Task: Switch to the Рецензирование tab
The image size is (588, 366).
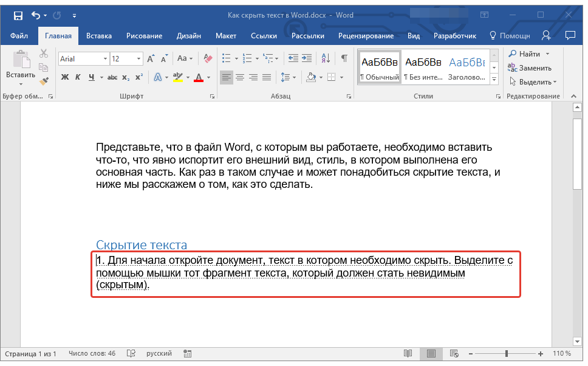Action: click(x=366, y=36)
